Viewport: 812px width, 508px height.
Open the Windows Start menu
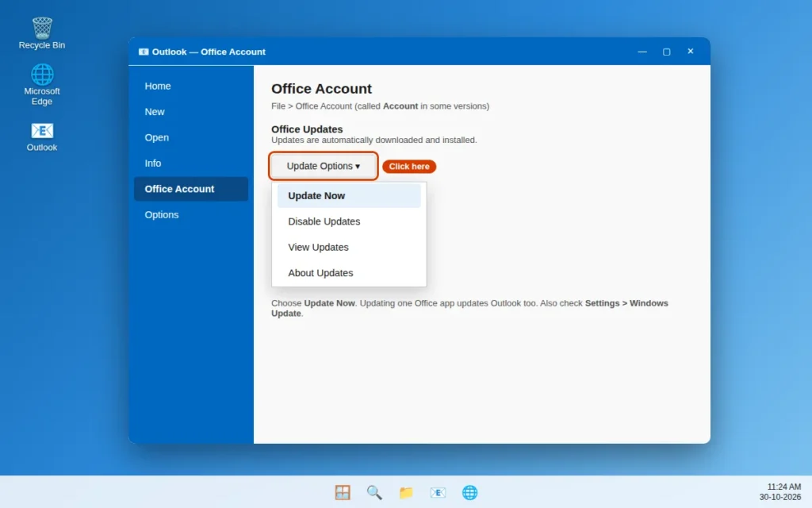click(343, 492)
